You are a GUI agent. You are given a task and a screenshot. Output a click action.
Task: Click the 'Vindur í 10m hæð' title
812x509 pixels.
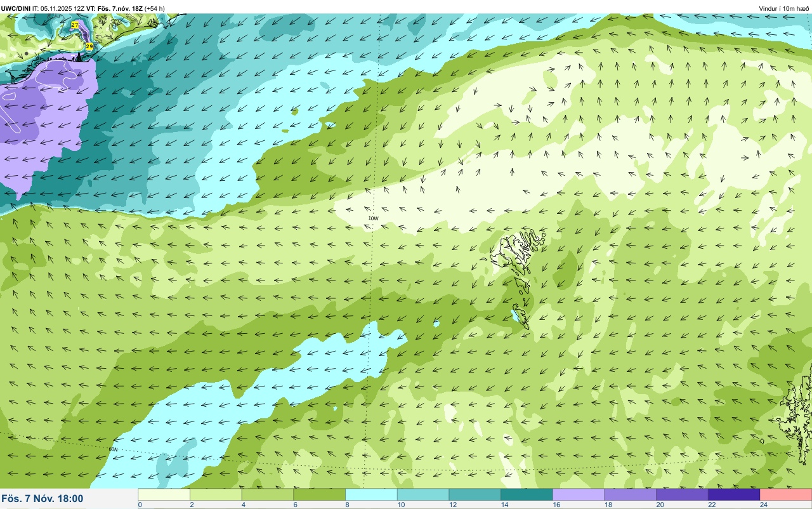point(784,8)
